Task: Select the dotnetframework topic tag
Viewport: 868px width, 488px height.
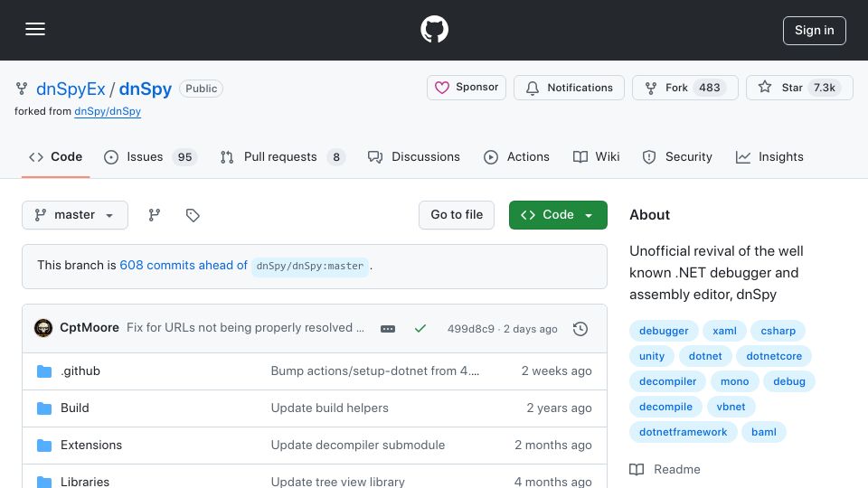Action: click(684, 433)
